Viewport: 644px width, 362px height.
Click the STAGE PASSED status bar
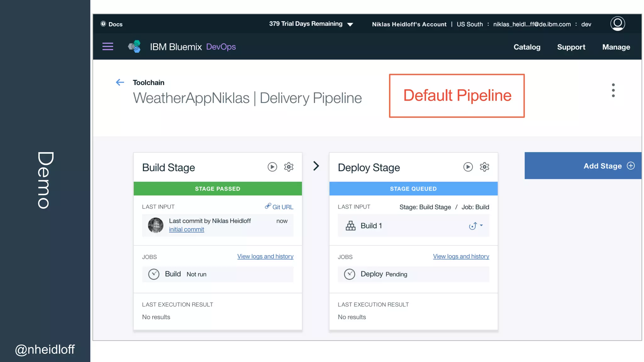[218, 189]
